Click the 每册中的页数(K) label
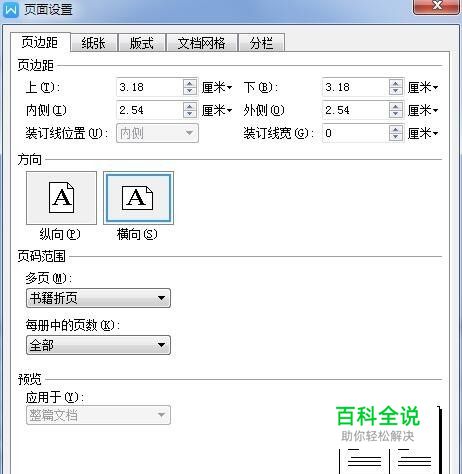The width and height of the screenshot is (462, 474). [73, 325]
